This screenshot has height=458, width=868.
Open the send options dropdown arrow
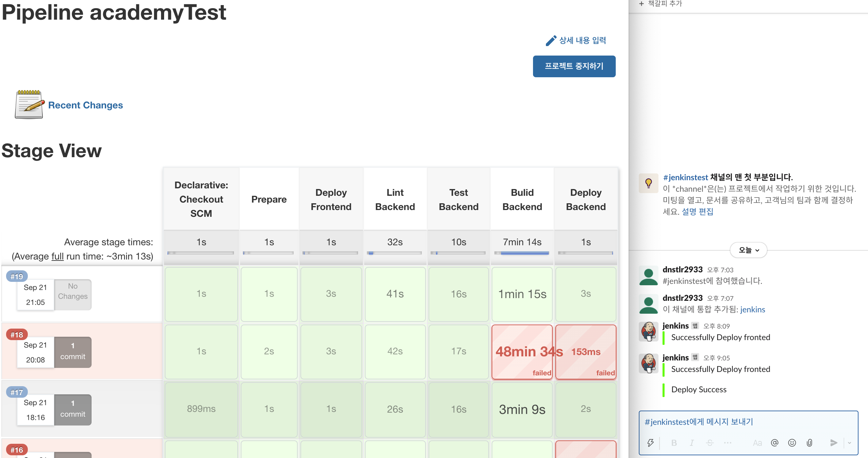pyautogui.click(x=850, y=443)
